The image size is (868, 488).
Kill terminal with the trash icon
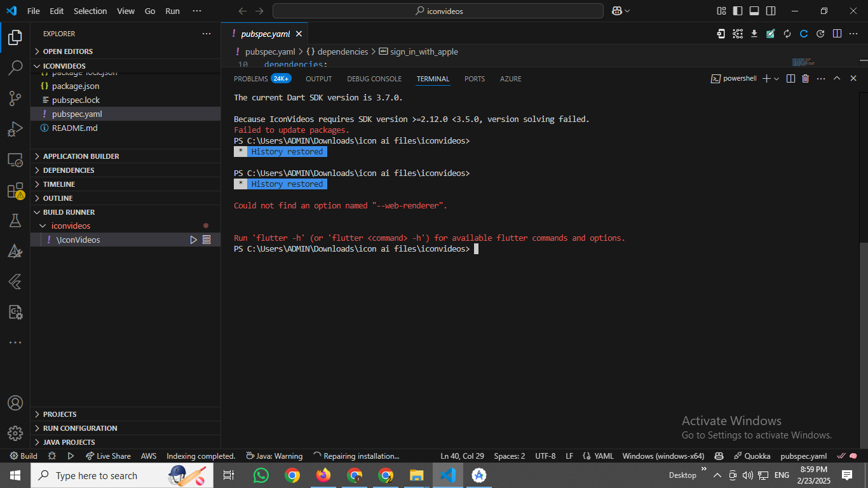pyautogui.click(x=806, y=79)
